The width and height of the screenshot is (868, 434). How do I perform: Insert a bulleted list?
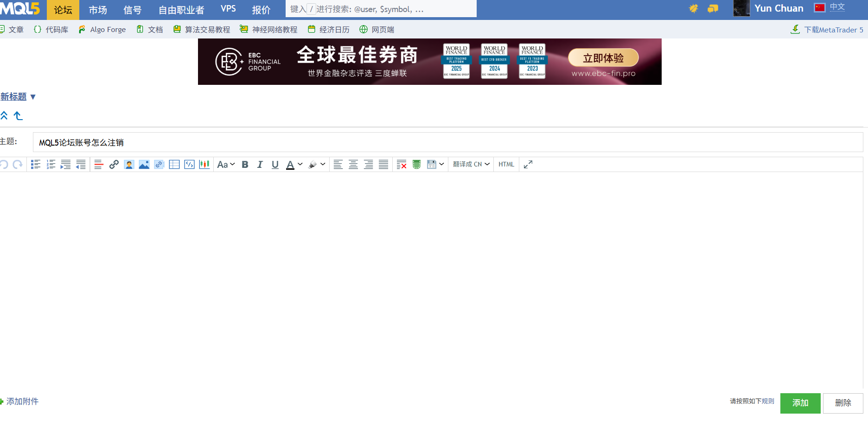pyautogui.click(x=36, y=165)
